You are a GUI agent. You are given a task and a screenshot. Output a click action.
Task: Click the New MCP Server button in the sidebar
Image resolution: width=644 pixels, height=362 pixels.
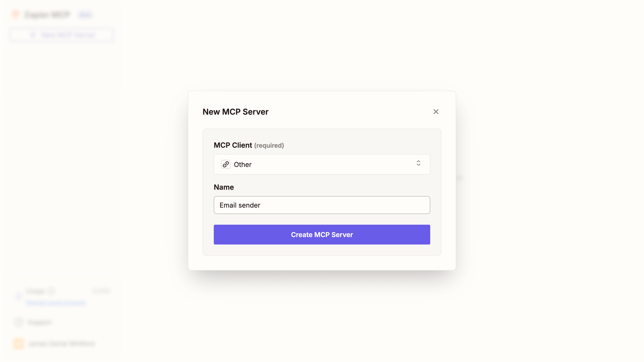tap(61, 35)
